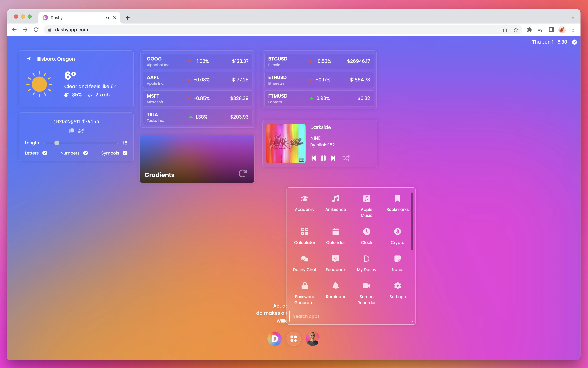Screen dimensions: 588x368
Task: Toggle shuffle in music widget
Action: point(346,158)
